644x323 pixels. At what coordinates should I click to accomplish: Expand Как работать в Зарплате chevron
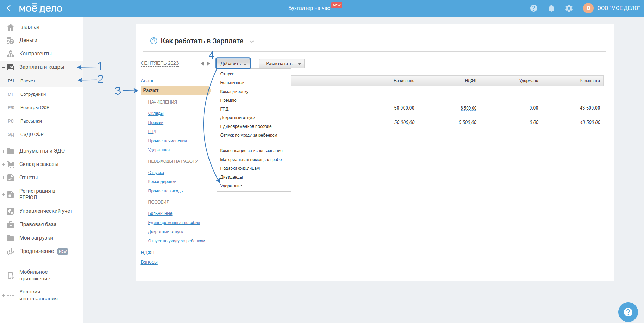[251, 42]
